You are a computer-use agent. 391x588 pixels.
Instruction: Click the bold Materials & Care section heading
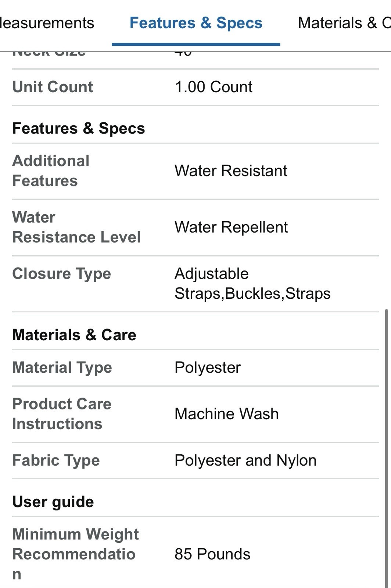[74, 335]
